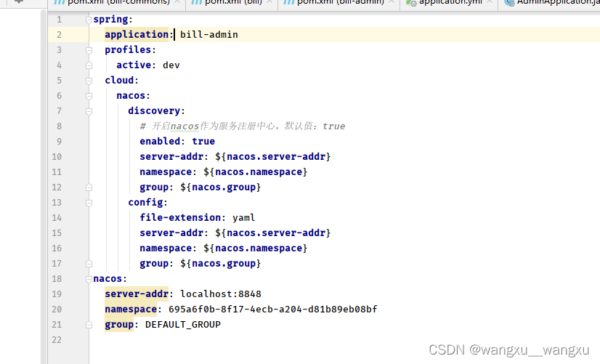Click highlighted 'server-addr' key on line 19

137,294
